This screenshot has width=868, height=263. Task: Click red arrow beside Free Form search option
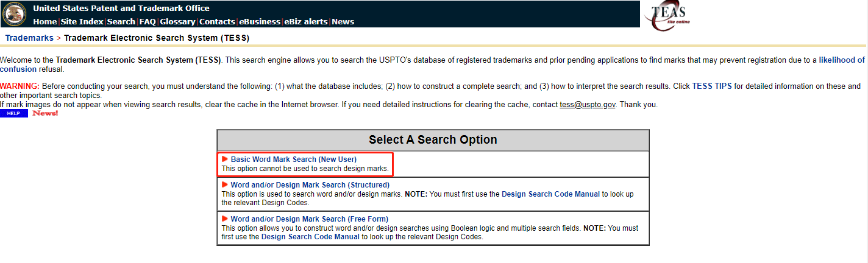coord(225,219)
